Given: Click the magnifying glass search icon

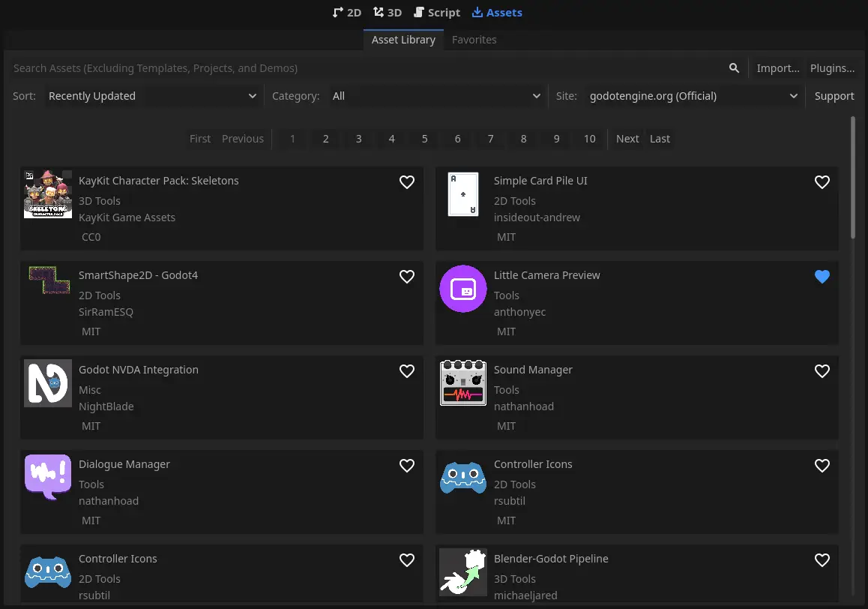Looking at the screenshot, I should 734,68.
